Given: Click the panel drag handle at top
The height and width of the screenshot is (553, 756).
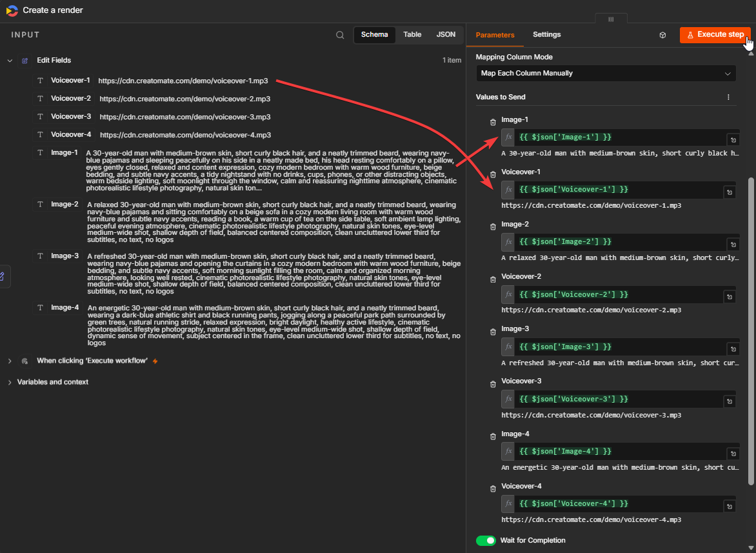Looking at the screenshot, I should (x=611, y=19).
